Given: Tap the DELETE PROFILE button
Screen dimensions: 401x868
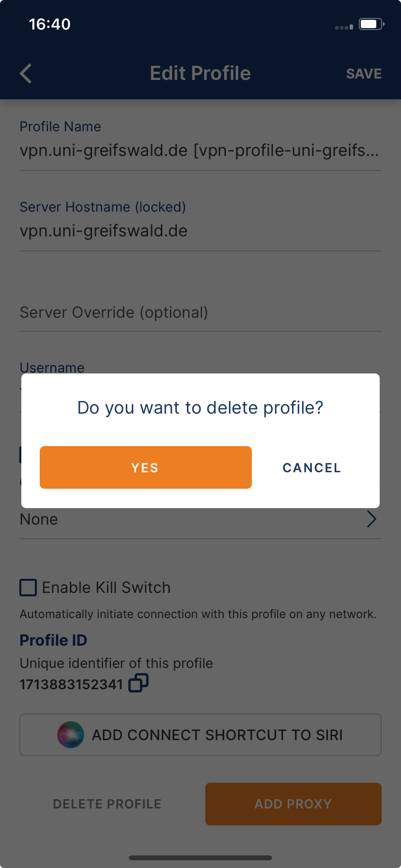Looking at the screenshot, I should point(107,804).
